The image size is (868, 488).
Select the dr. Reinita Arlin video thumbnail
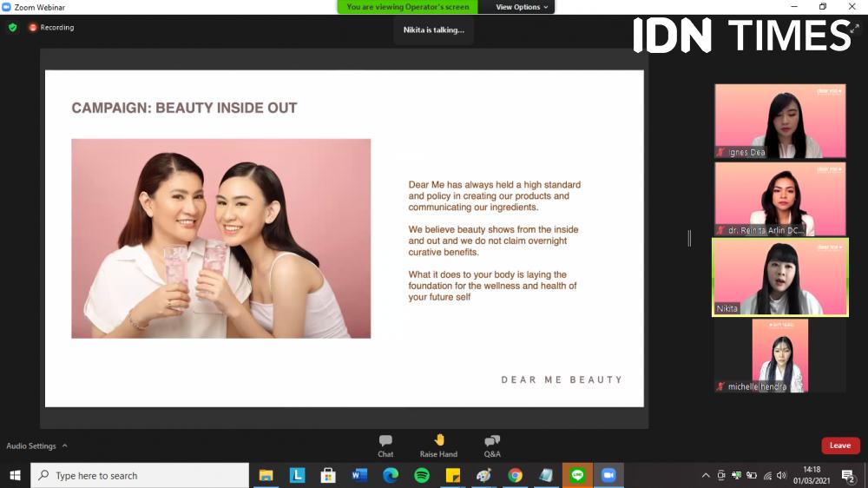780,199
